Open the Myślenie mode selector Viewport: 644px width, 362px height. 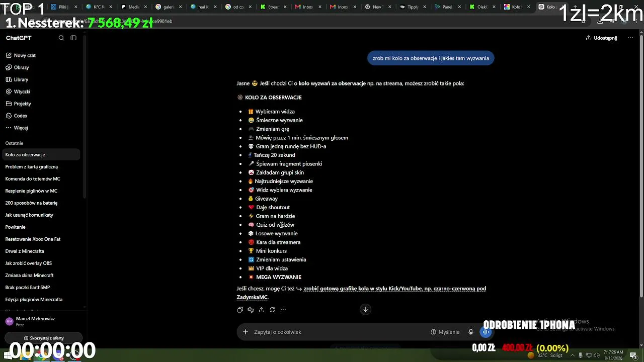tap(445, 332)
